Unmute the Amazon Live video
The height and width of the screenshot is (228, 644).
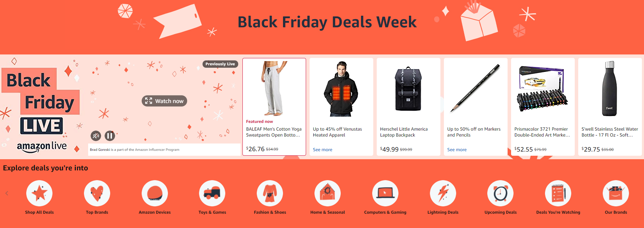coord(95,135)
